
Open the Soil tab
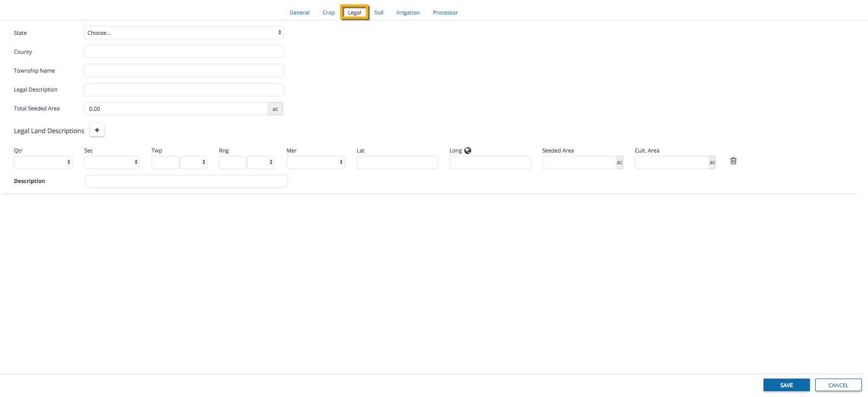[379, 13]
